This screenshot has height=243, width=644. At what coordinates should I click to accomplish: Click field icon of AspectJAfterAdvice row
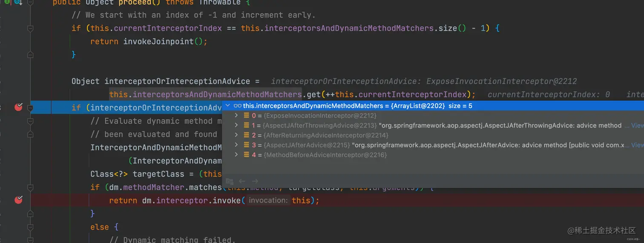coord(246,145)
